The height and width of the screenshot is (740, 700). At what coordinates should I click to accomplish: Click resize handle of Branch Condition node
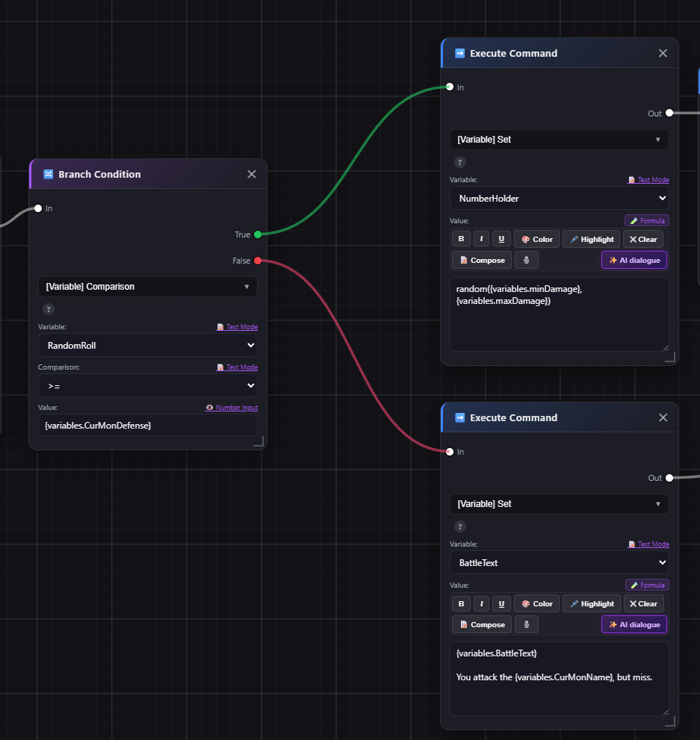coord(258,442)
